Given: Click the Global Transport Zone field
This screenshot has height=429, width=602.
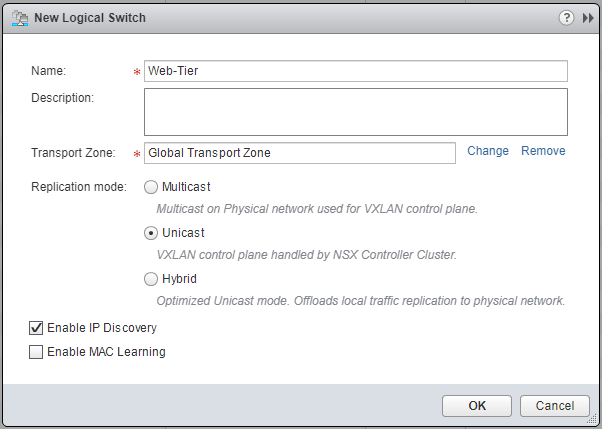Looking at the screenshot, I should coord(300,153).
